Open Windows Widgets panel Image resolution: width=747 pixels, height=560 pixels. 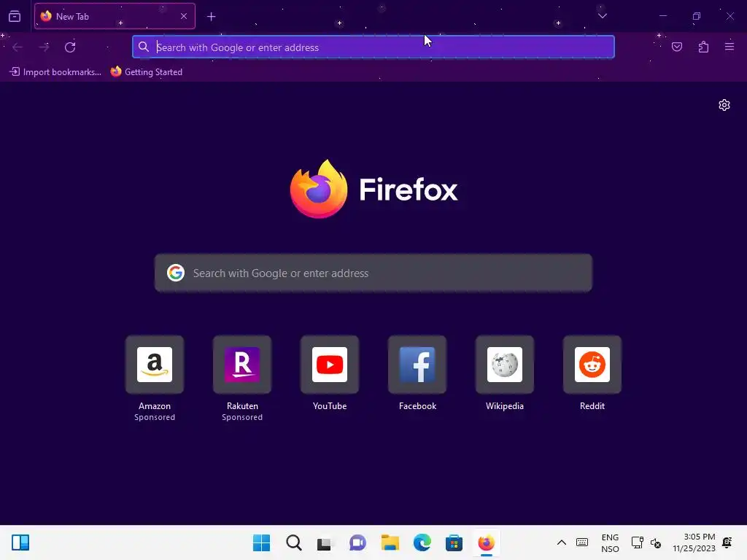coord(20,542)
